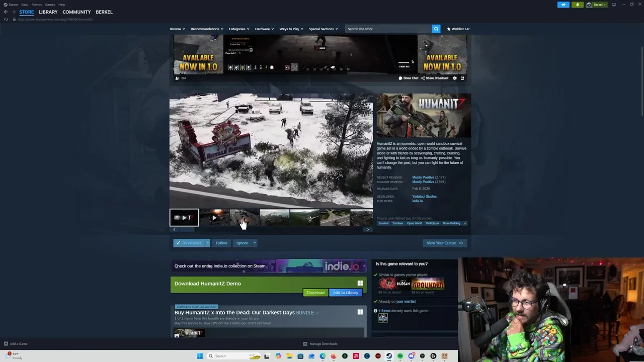
Task: Click the broadcast viewer count icon
Action: 177,78
